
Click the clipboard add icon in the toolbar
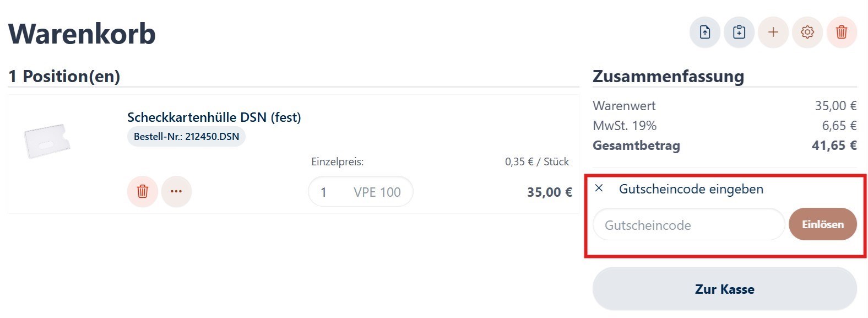point(739,33)
